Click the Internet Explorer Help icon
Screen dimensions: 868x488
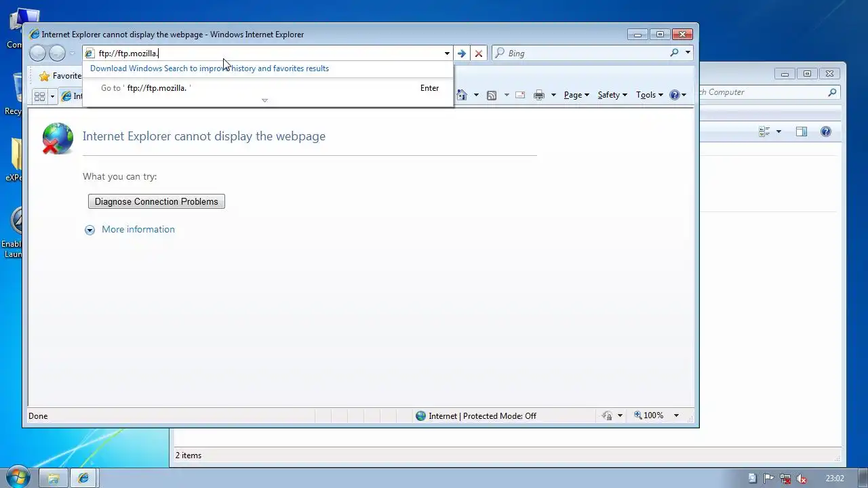[675, 95]
